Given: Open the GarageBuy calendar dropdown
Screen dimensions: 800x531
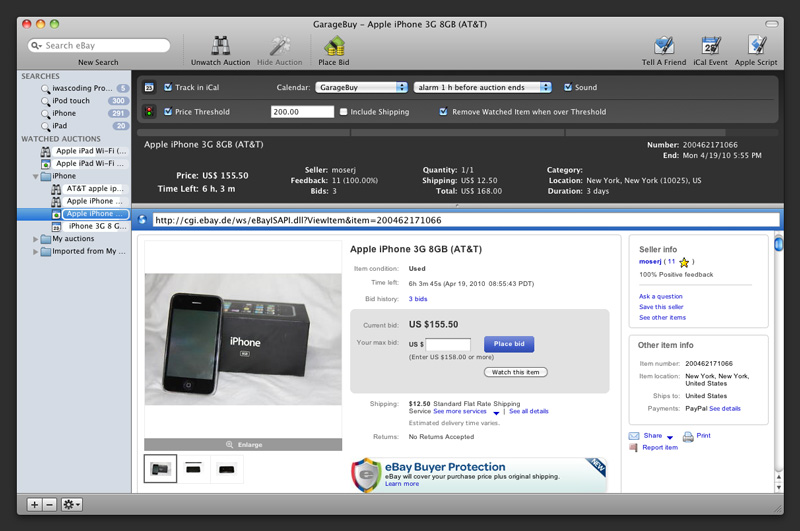Looking at the screenshot, I should coord(361,87).
